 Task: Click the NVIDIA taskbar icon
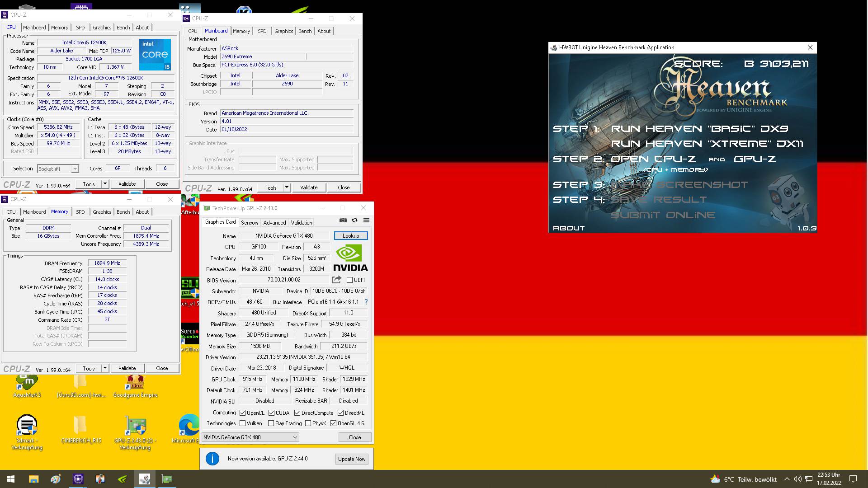click(122, 479)
